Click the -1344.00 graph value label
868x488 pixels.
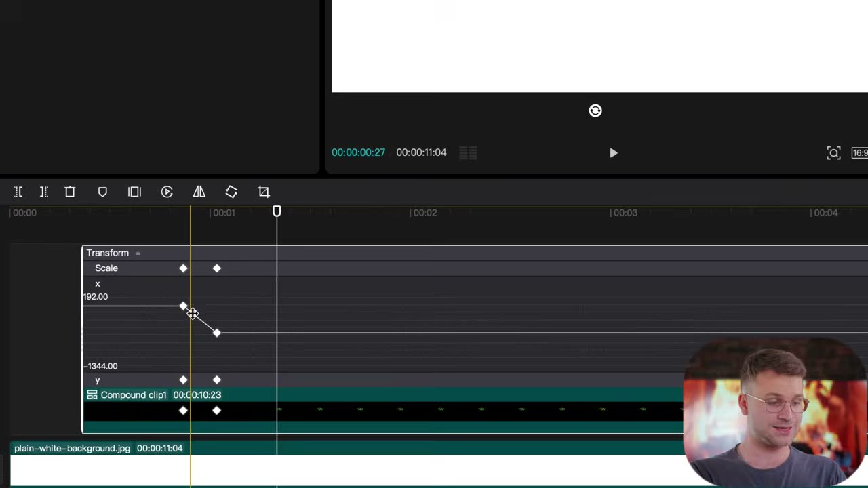tap(100, 366)
